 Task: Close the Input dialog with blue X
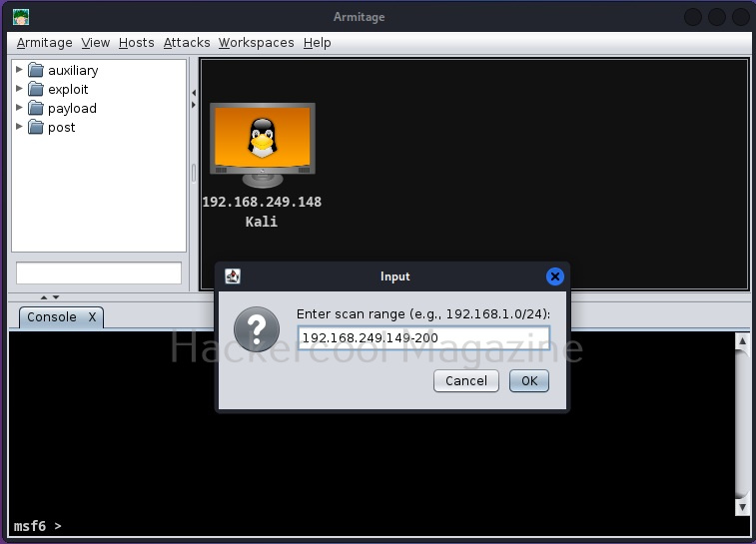[555, 276]
